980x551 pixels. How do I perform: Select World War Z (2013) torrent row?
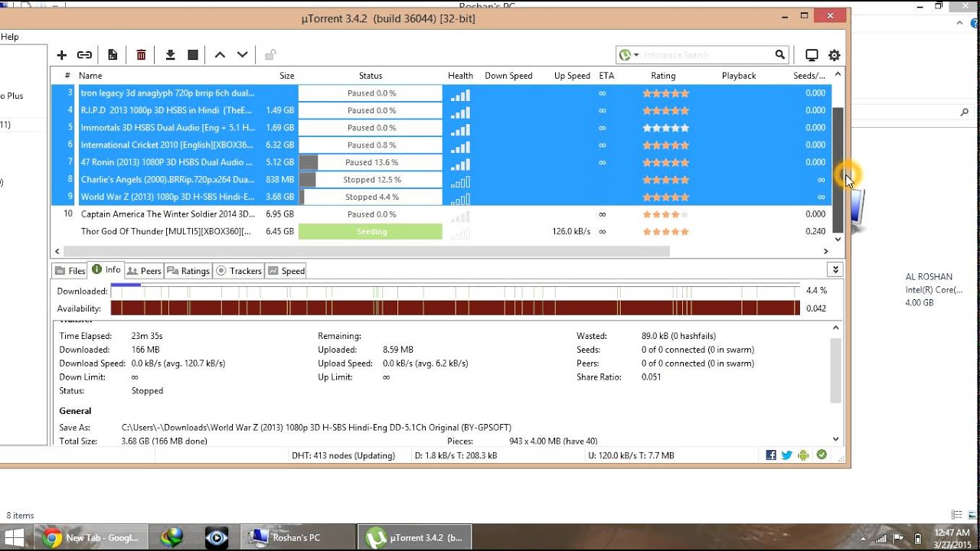[441, 197]
